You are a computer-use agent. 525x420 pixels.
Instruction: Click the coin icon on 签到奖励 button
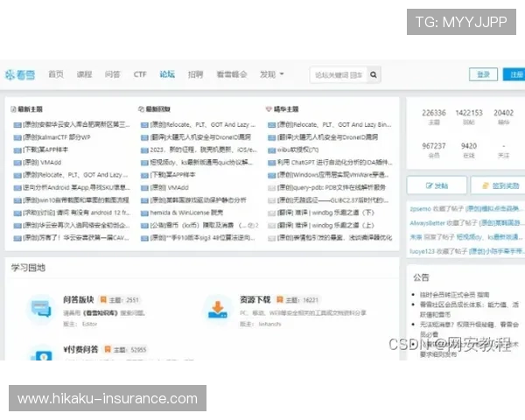click(485, 185)
